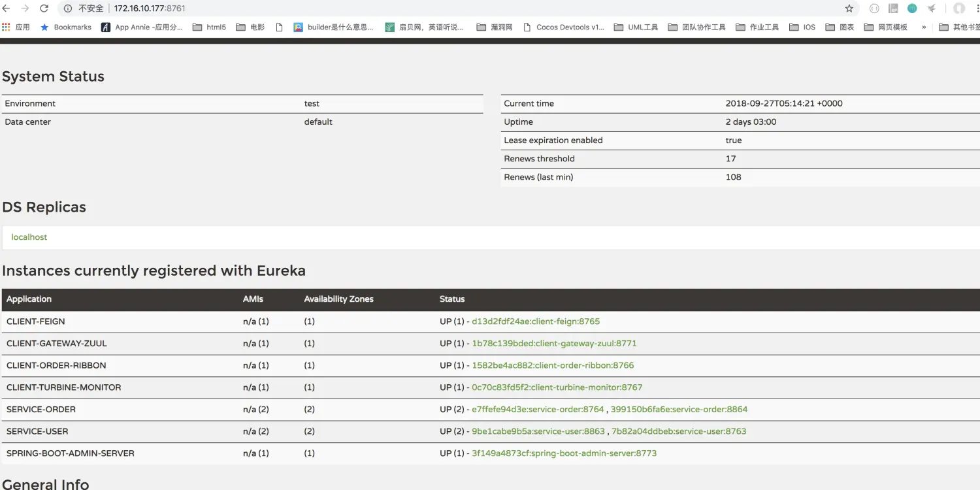Open the 团队协作工具 bookmark folder

697,27
